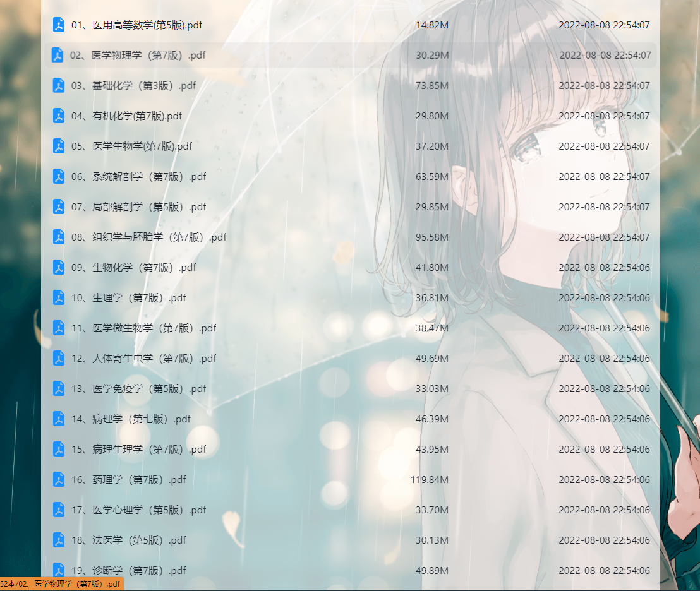This screenshot has width=700, height=591.
Task: Click the PDF icon for 13、医学免疫学（第5版）.pdf
Action: point(59,389)
